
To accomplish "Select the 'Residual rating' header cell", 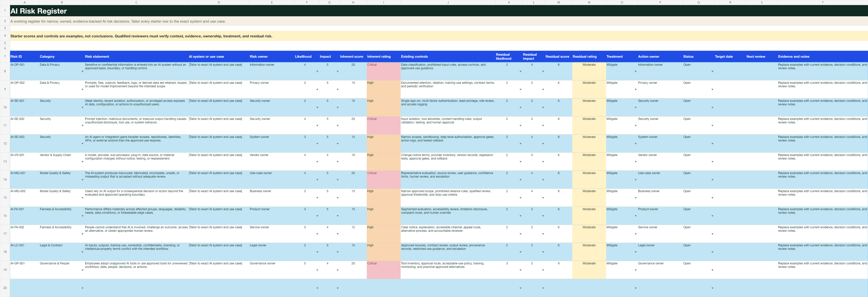I will coord(589,57).
